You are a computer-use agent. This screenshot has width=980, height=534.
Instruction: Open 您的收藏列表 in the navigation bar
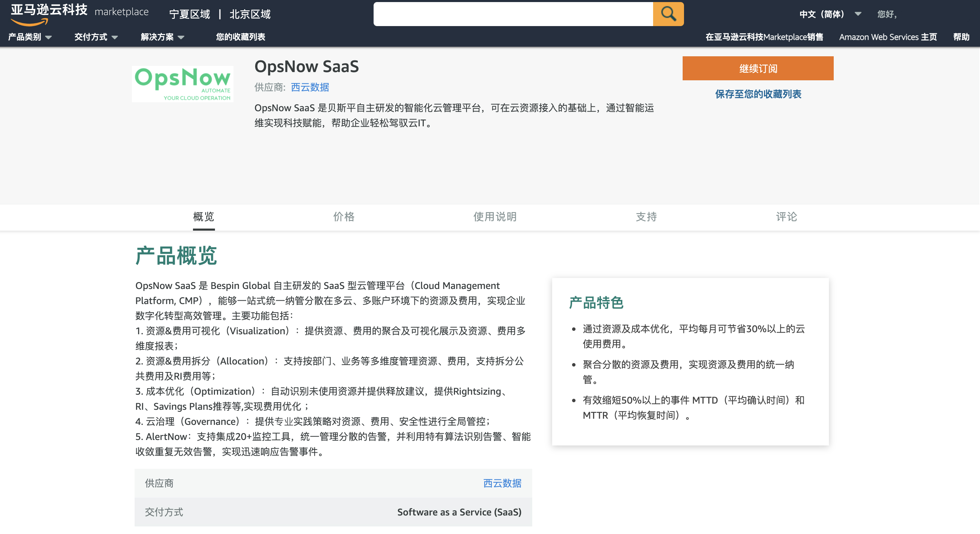240,37
